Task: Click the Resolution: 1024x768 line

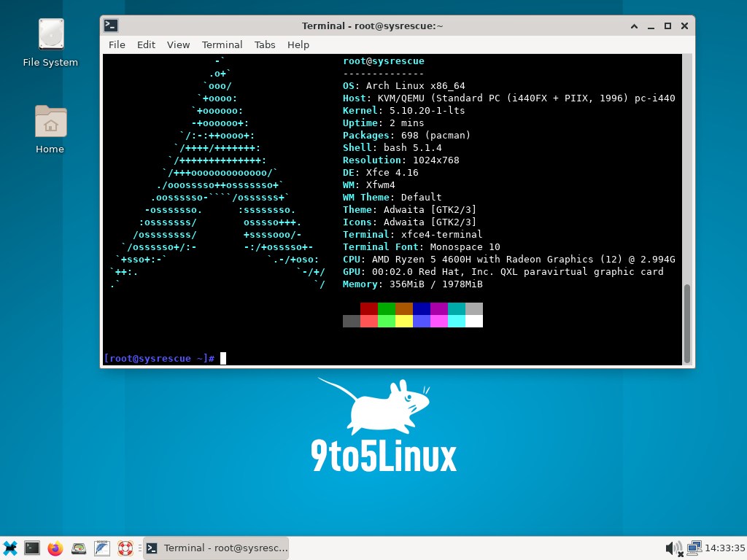Action: pos(400,160)
